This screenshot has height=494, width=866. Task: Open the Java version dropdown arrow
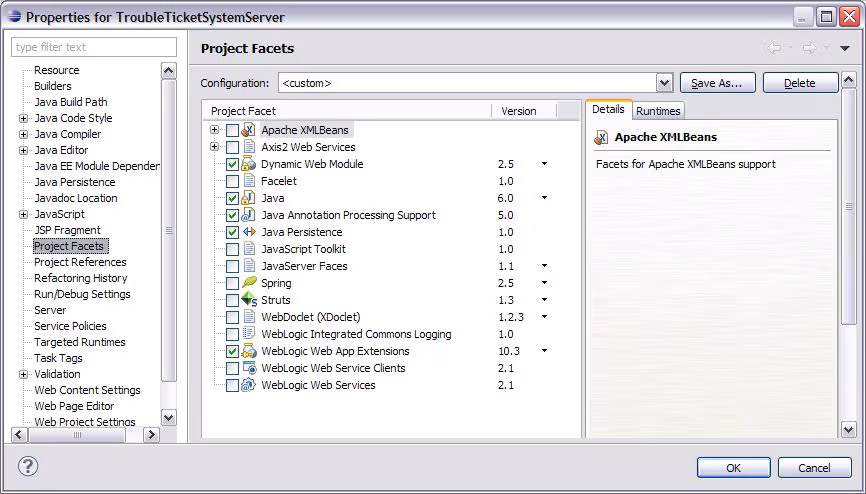[x=544, y=198]
